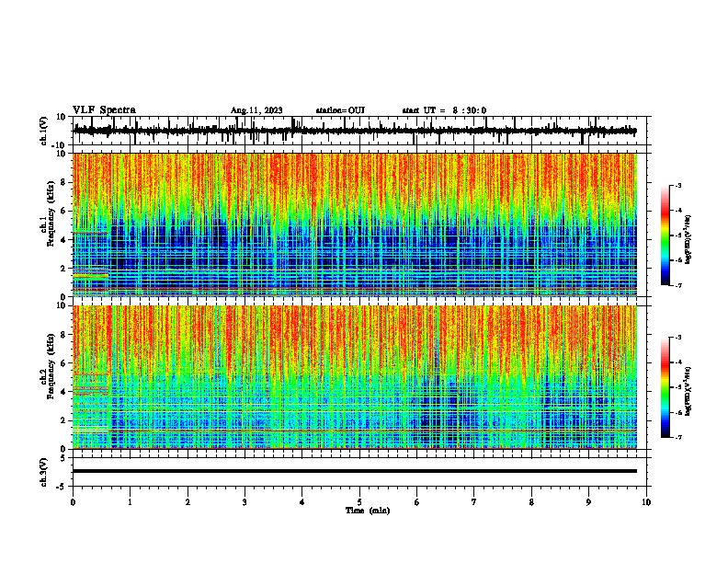Click time axis tick label "10"
This screenshot has height=563, width=728.
646,502
